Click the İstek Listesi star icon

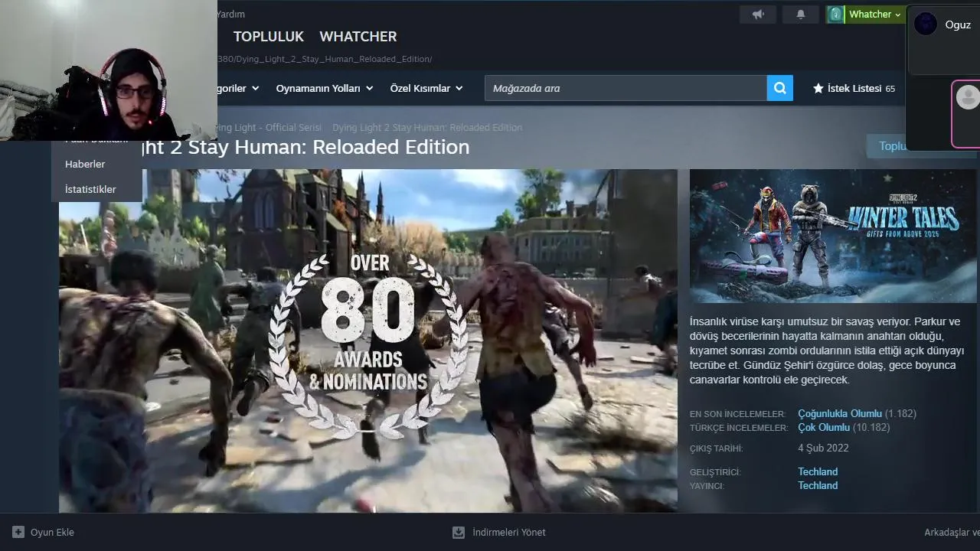(818, 88)
